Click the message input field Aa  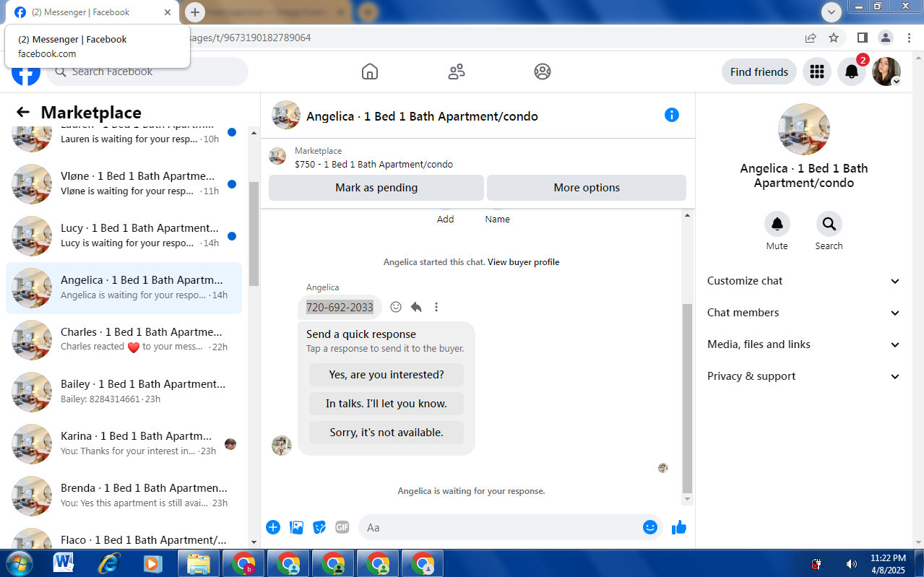coord(498,527)
